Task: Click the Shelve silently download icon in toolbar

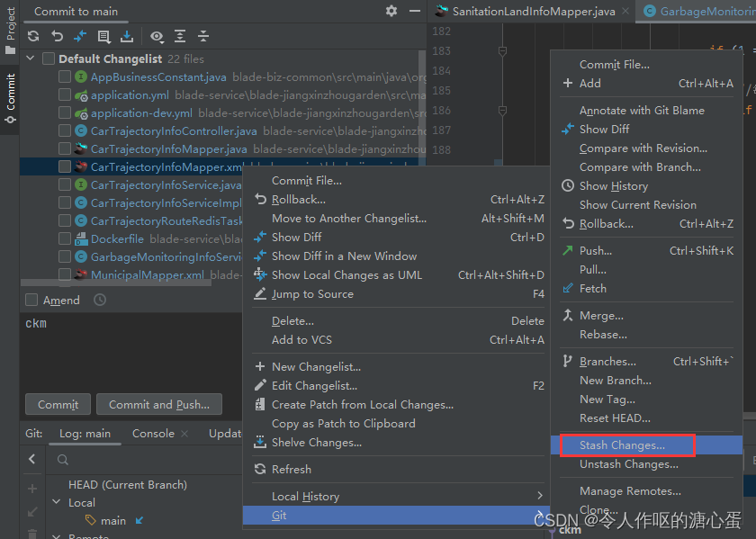Action: coord(127,36)
